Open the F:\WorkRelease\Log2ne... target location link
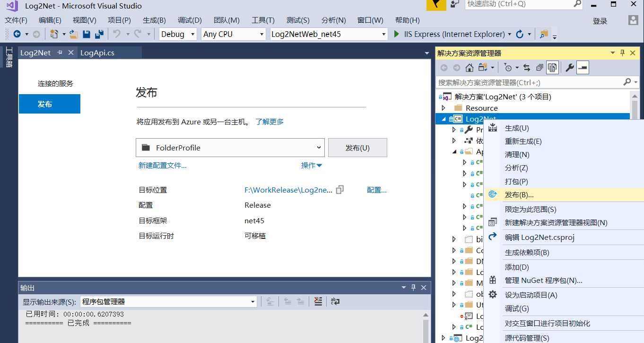The image size is (644, 343). point(288,190)
